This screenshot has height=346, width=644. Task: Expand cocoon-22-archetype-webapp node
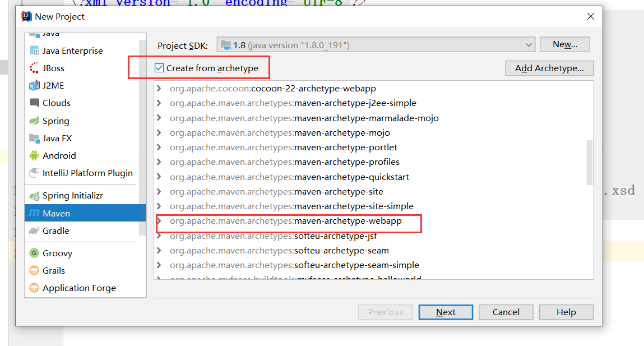(x=159, y=89)
